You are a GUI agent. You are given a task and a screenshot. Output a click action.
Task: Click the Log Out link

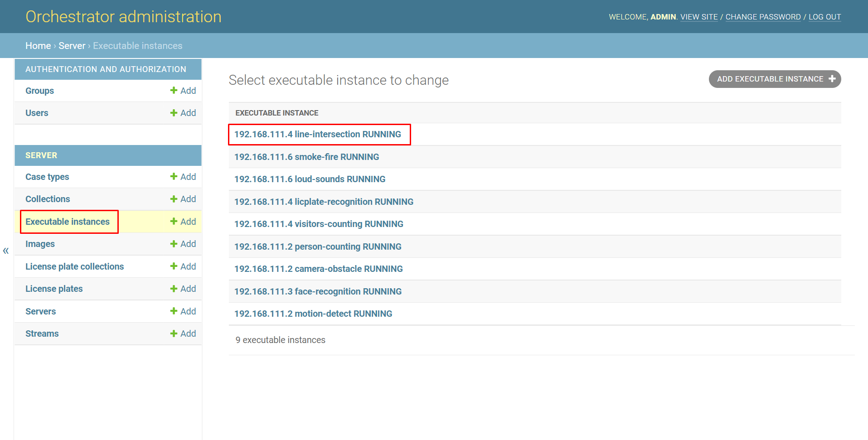(x=824, y=17)
